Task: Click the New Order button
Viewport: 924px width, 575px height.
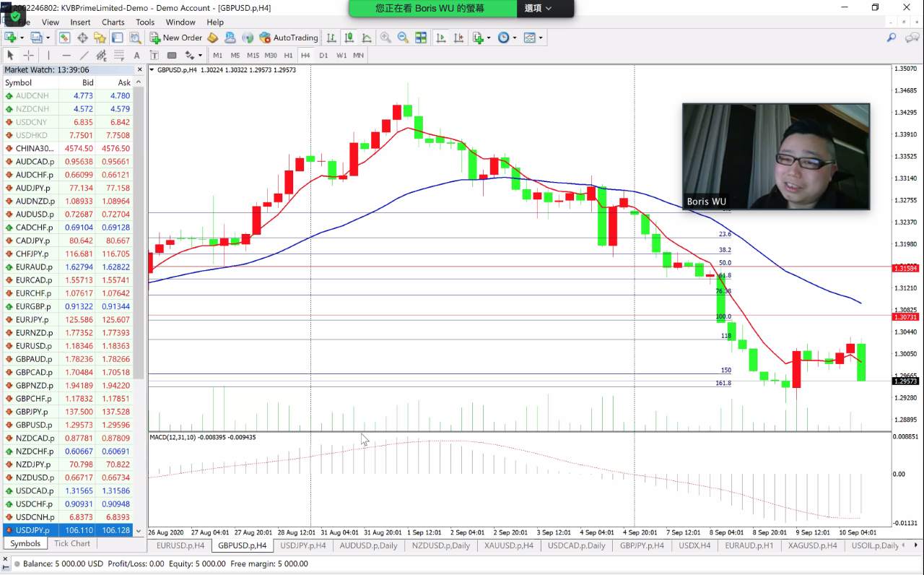Action: tap(176, 38)
